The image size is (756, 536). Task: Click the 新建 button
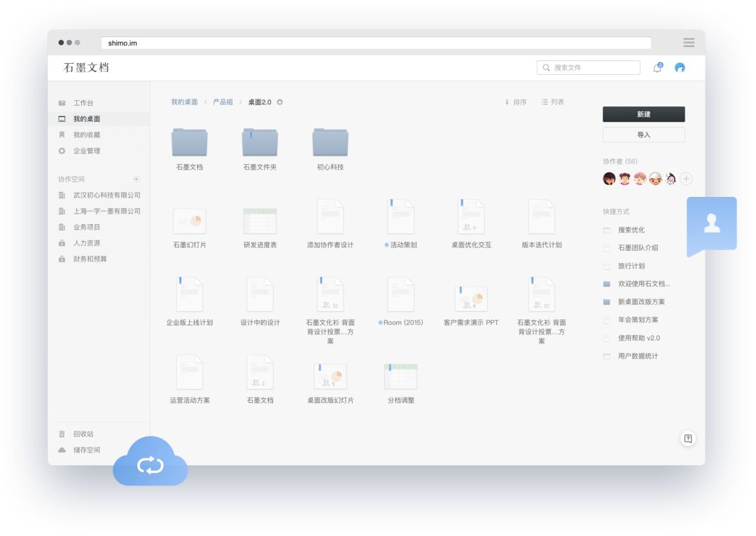coord(644,114)
